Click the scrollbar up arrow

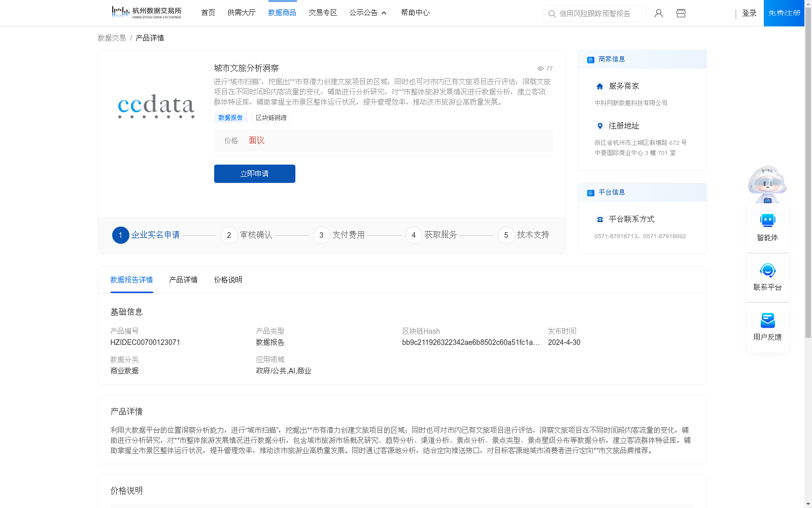pyautogui.click(x=808, y=4)
